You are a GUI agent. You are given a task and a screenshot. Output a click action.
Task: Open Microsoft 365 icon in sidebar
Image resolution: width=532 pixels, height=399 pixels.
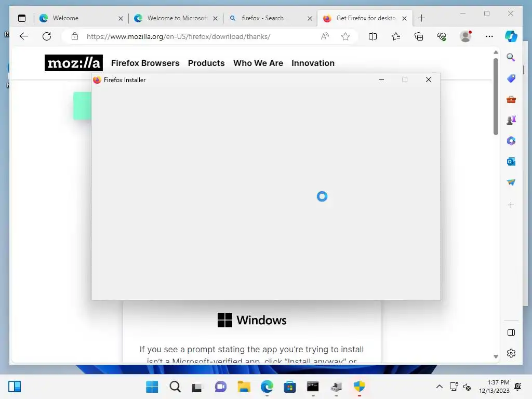click(511, 140)
